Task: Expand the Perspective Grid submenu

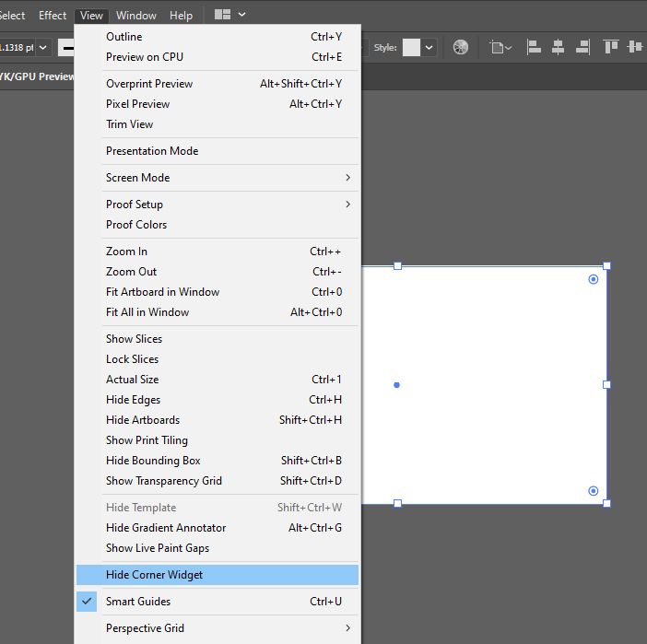Action: [x=218, y=628]
